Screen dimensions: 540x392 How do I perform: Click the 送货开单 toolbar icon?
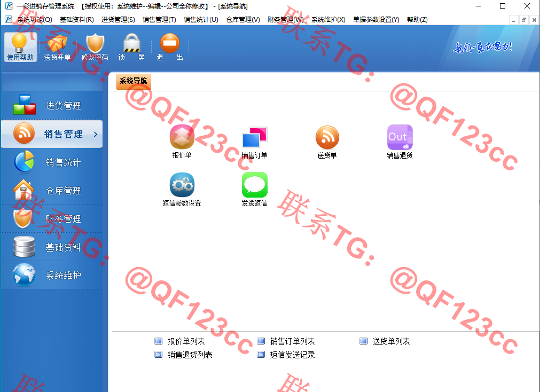click(57, 43)
